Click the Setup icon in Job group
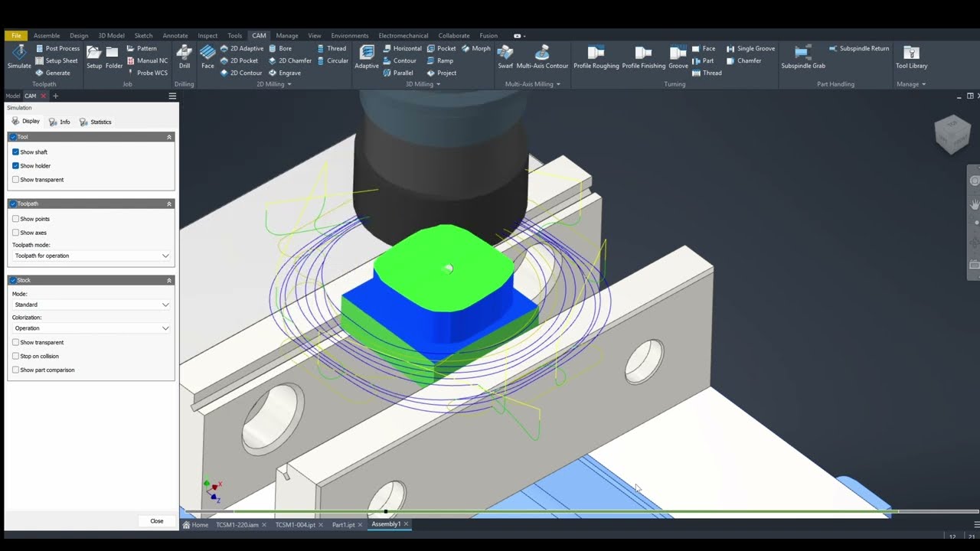This screenshot has width=980, height=551. (x=93, y=57)
